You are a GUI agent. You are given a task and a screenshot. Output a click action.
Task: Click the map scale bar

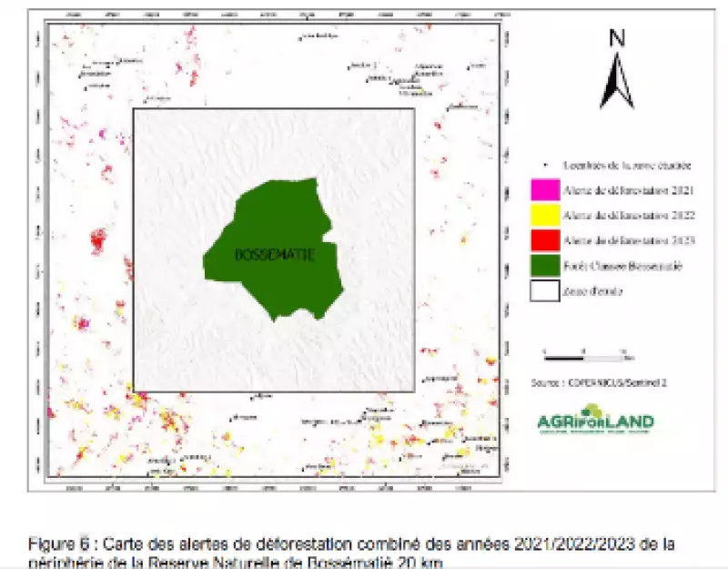click(589, 357)
